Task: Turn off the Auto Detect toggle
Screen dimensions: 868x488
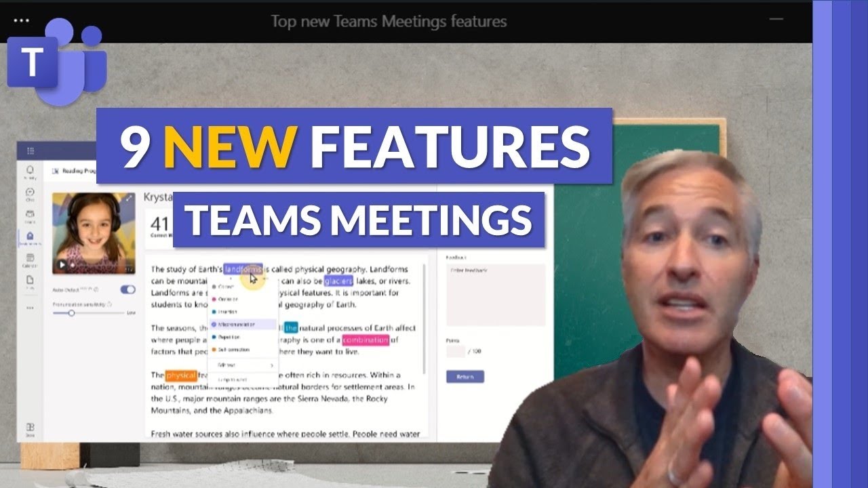Action: click(127, 289)
